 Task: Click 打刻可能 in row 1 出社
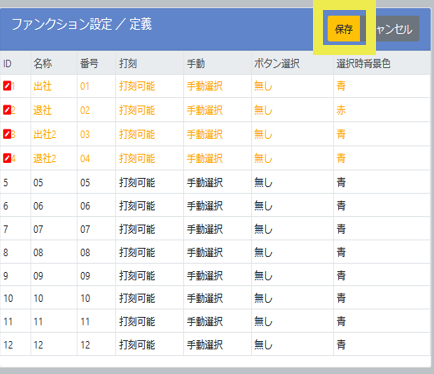(137, 86)
